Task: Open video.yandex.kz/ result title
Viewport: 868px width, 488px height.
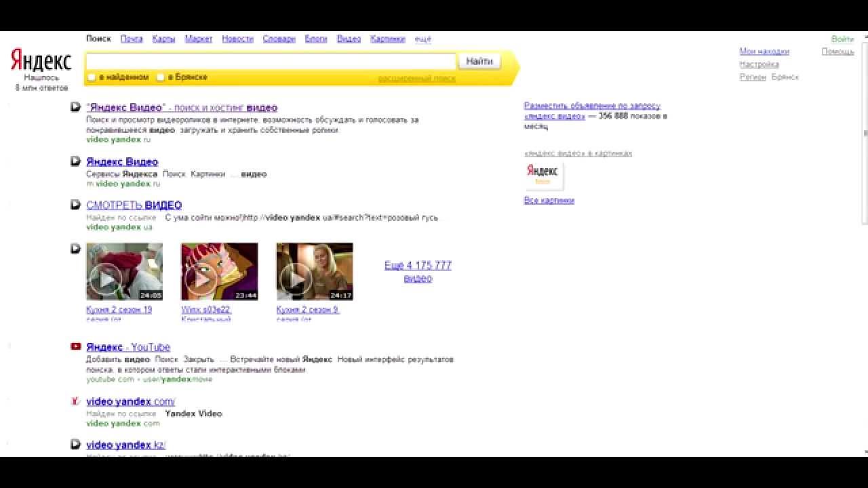Action: tap(125, 445)
